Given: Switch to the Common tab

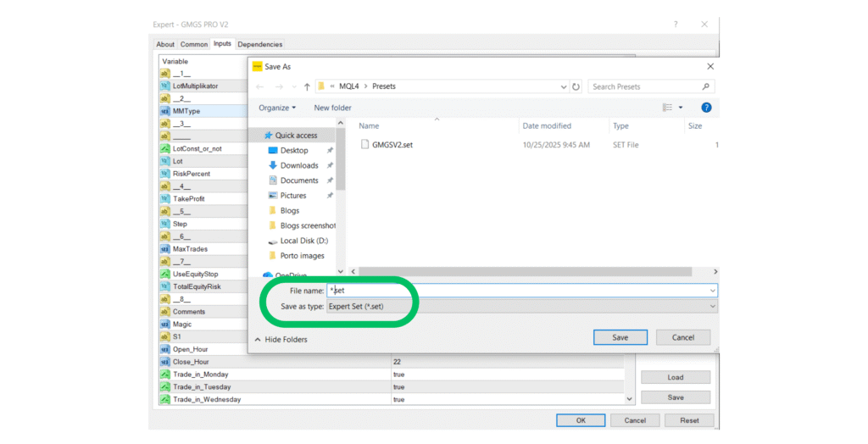Looking at the screenshot, I should pos(193,44).
